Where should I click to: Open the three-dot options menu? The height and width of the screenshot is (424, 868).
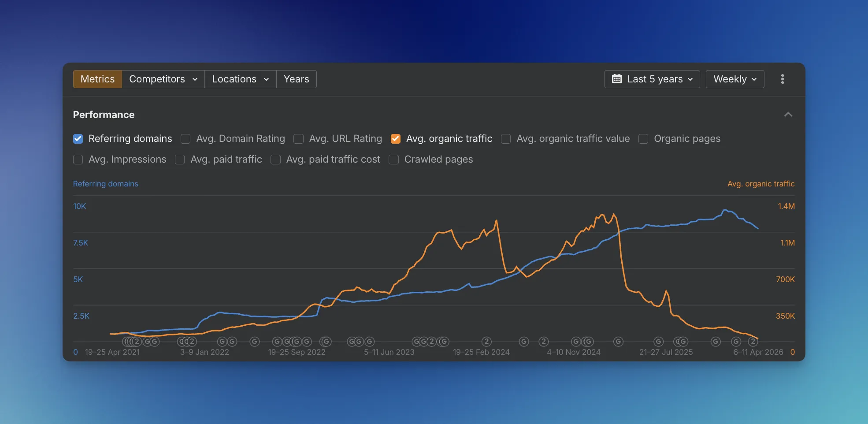[x=783, y=79]
